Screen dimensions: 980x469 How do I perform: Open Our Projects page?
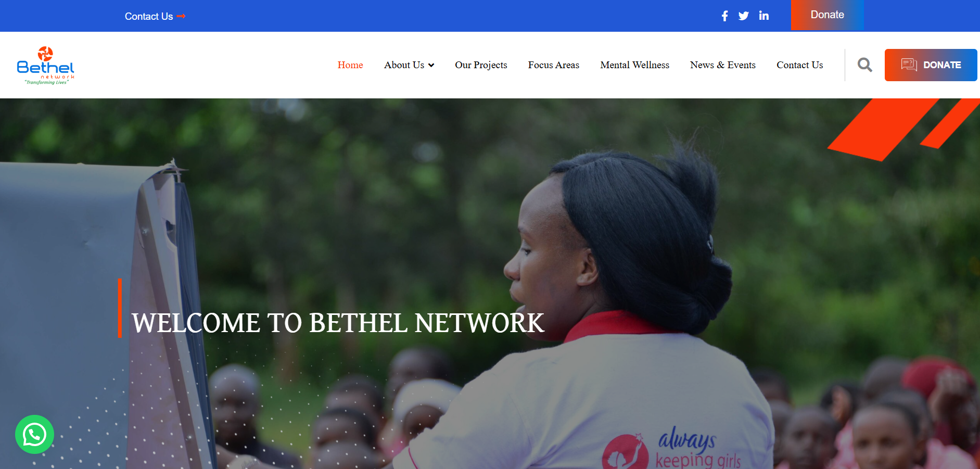pyautogui.click(x=481, y=65)
